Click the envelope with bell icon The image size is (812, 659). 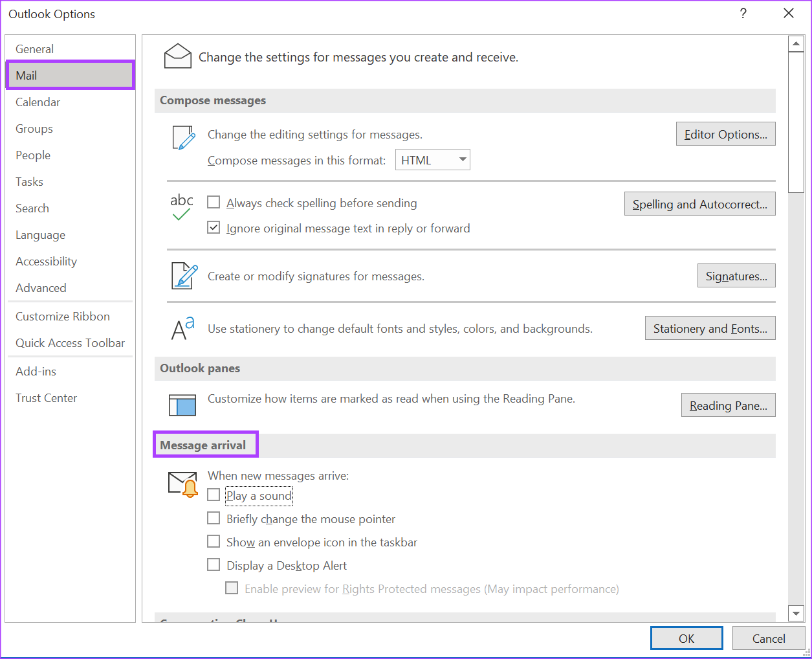(183, 484)
